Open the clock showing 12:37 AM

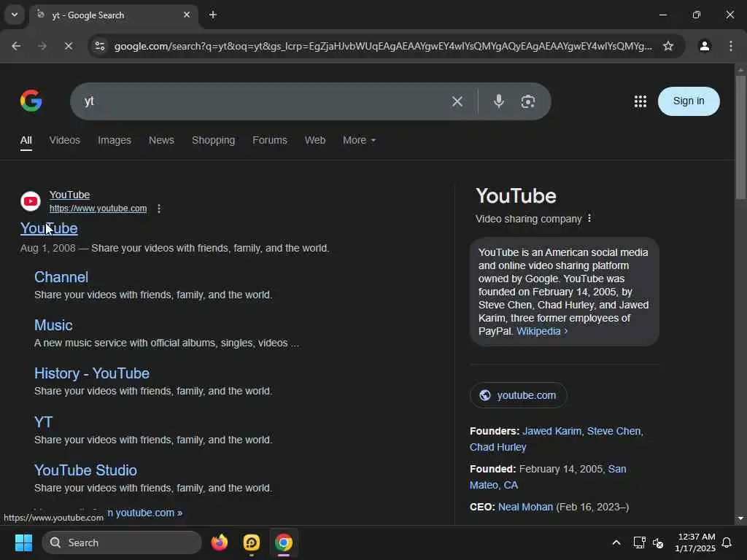pos(695,542)
